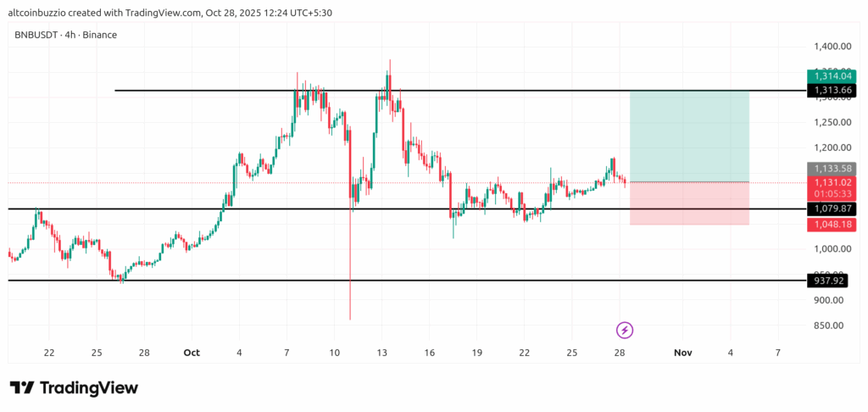Image resolution: width=868 pixels, height=412 pixels.
Task: Click the 01:05:33 candle countdown timer
Action: (x=829, y=193)
